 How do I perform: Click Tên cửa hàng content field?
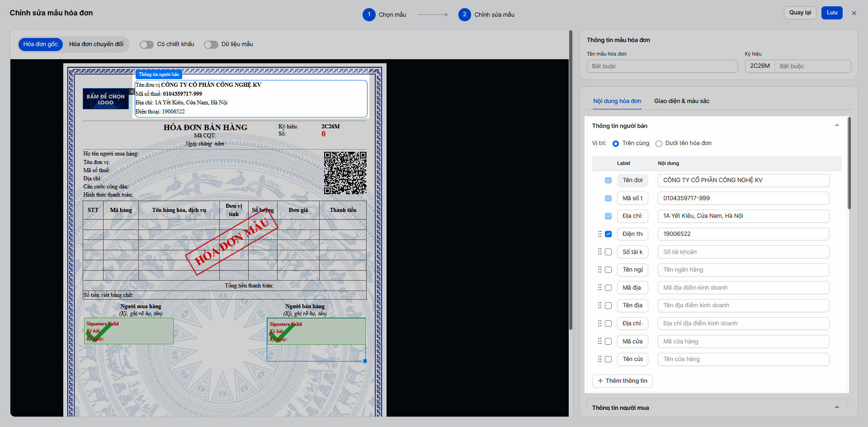743,359
